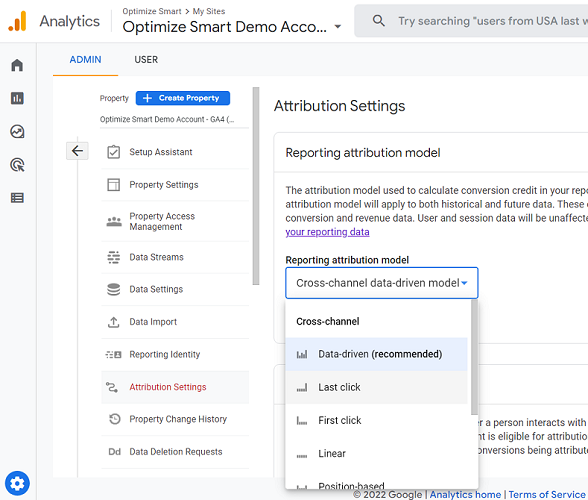Click the Optimize Smart breadcrumb
This screenshot has width=588, height=500.
pos(152,11)
